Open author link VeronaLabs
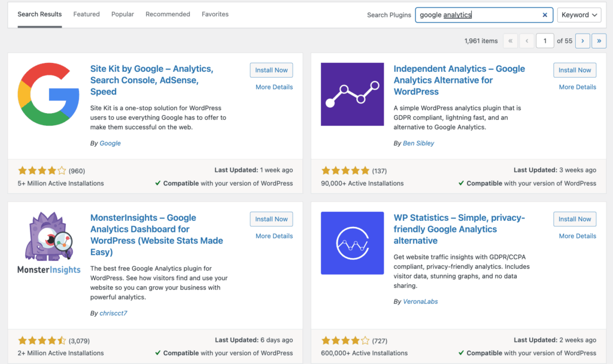The image size is (613, 364). tap(420, 302)
